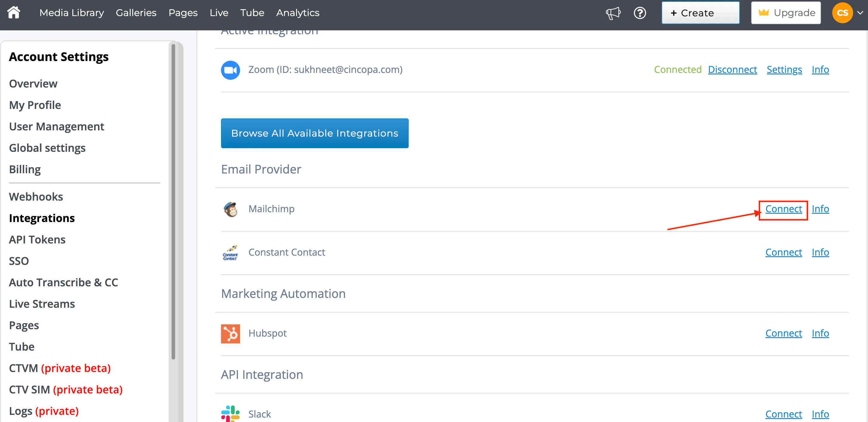Click the Mailchimp logo icon
The width and height of the screenshot is (868, 422).
(x=231, y=209)
